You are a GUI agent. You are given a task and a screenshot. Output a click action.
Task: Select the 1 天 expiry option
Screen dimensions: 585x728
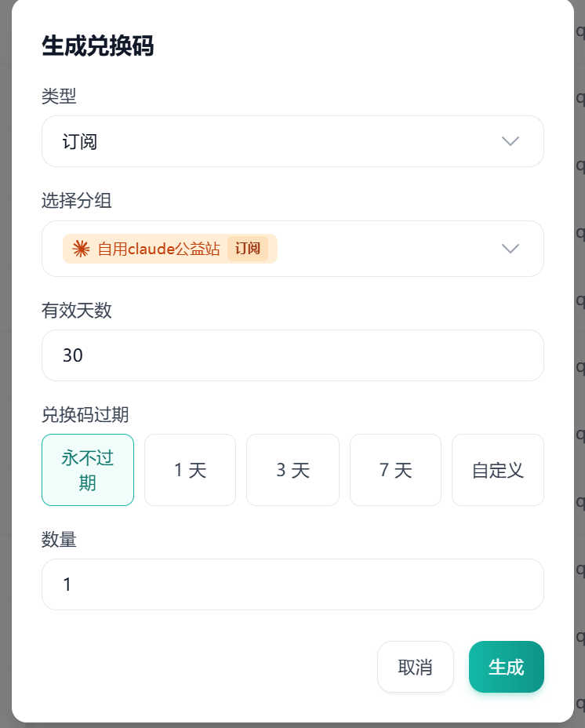pyautogui.click(x=190, y=470)
